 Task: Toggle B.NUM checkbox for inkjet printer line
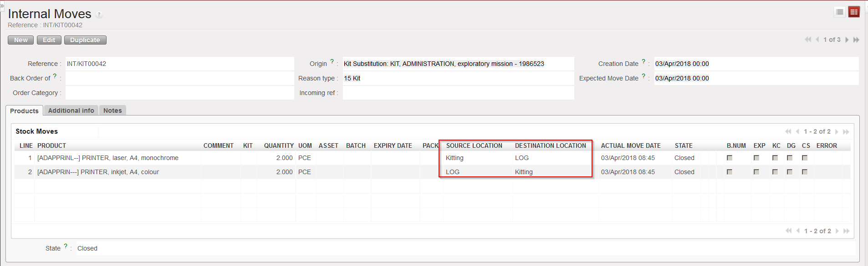pos(730,172)
